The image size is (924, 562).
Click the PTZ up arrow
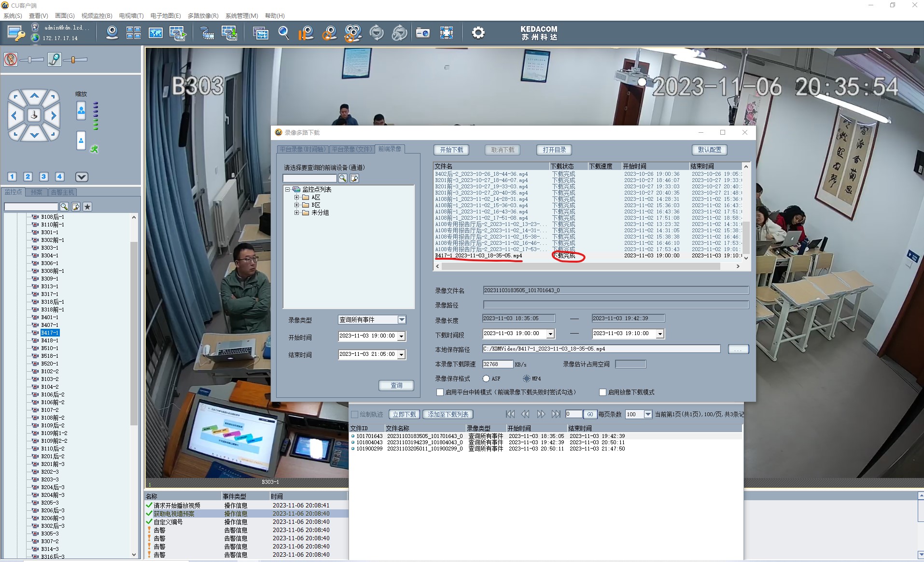click(34, 96)
